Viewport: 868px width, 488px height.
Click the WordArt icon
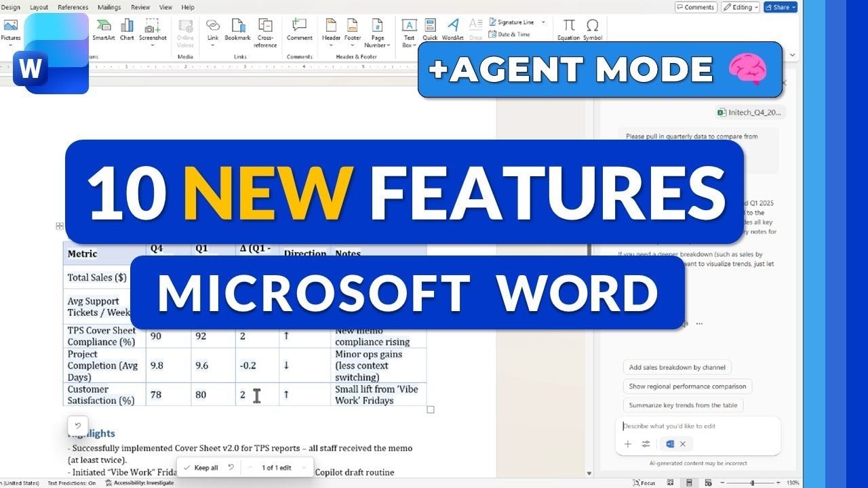point(452,30)
